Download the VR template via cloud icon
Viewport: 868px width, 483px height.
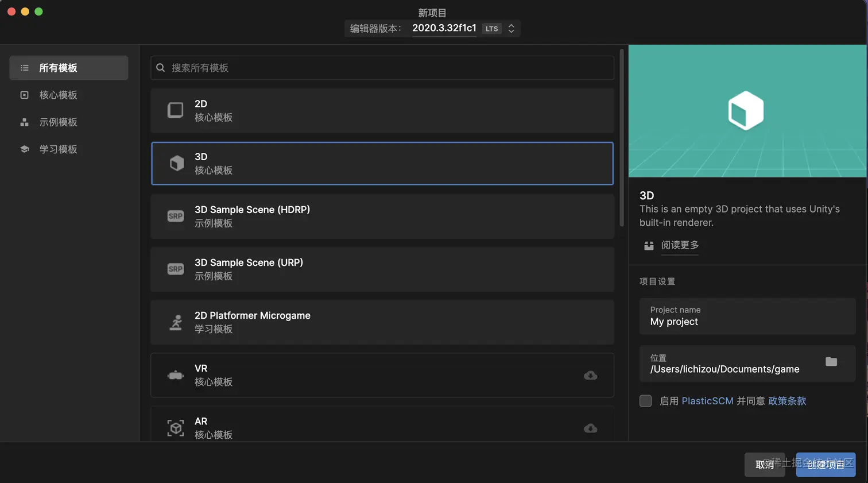click(x=590, y=376)
